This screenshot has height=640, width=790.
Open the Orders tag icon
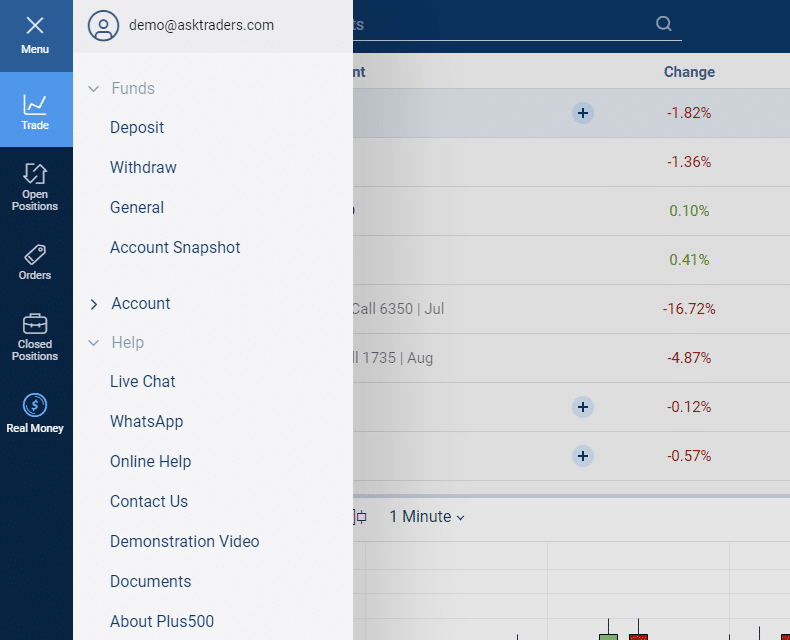[35, 254]
